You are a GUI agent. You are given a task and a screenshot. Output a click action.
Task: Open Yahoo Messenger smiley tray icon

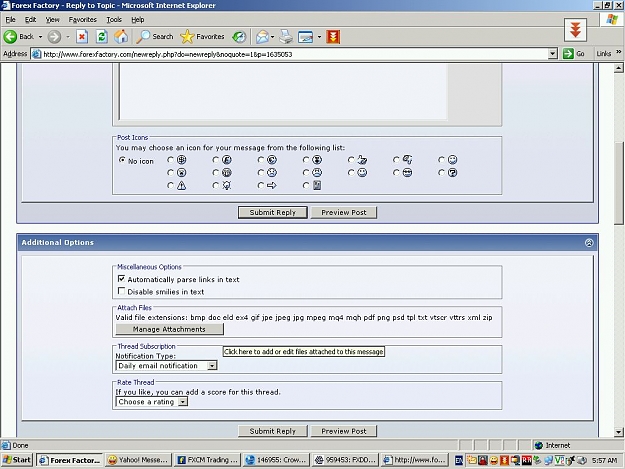point(493,460)
